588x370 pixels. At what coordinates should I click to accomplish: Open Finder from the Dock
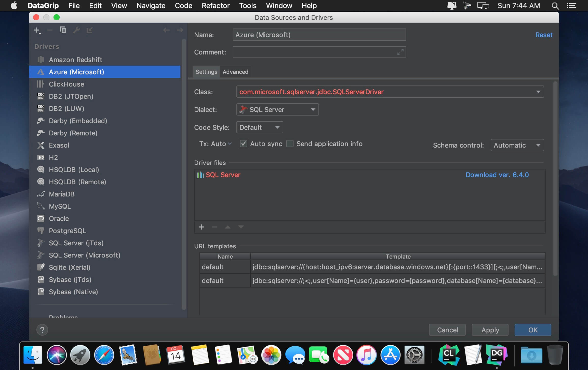click(33, 355)
